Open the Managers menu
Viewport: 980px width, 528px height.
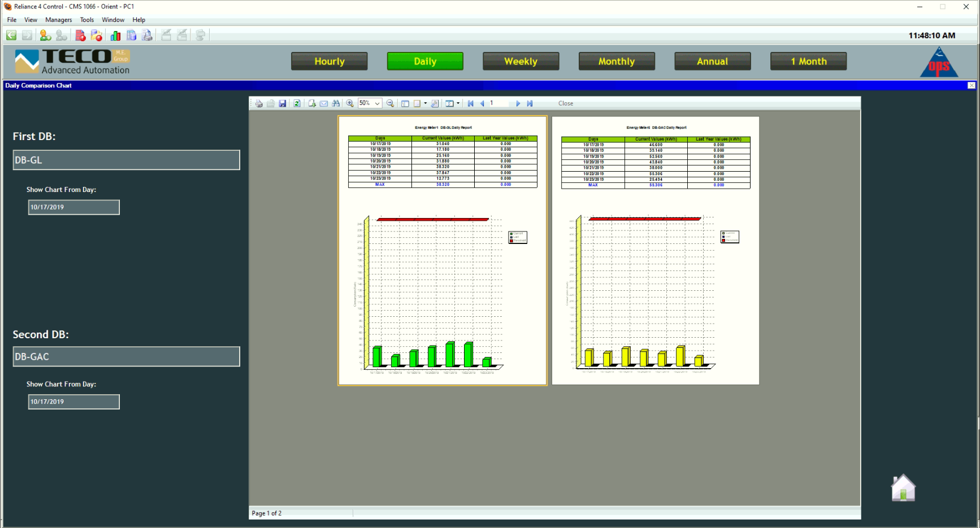point(58,20)
